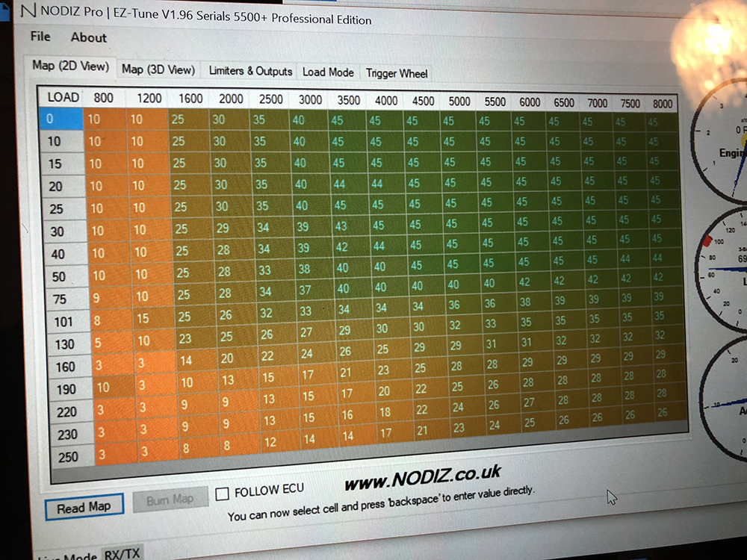Screen dimensions: 747x560
Task: Click the 8000 RPM column header
Action: (x=662, y=104)
